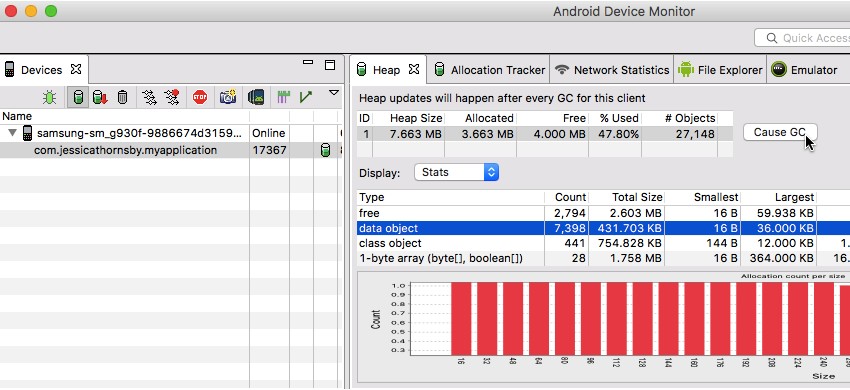Switch to the Heap tab
The height and width of the screenshot is (390, 850).
click(386, 70)
